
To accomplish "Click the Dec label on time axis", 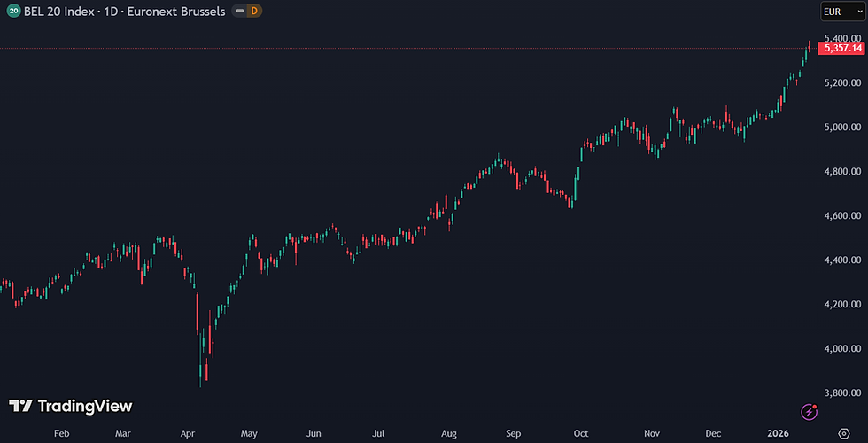I will [713, 434].
